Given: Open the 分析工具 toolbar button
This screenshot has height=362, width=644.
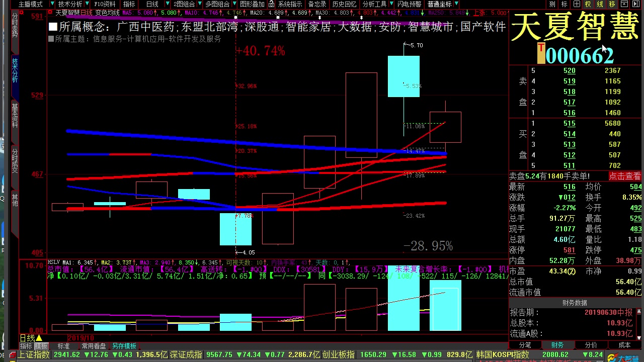Looking at the screenshot, I should coord(374,4).
